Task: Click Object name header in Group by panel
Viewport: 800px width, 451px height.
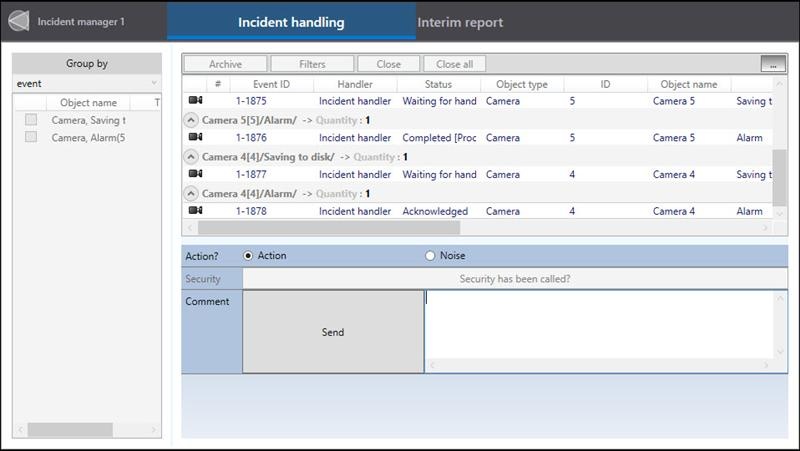Action: [88, 103]
